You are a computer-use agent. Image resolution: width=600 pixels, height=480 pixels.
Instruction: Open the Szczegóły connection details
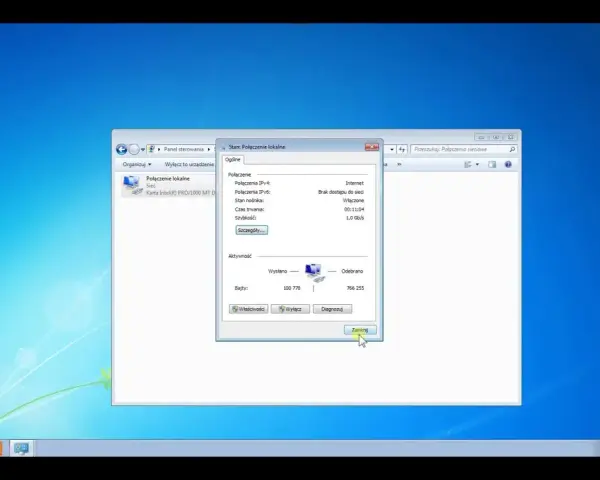point(251,230)
